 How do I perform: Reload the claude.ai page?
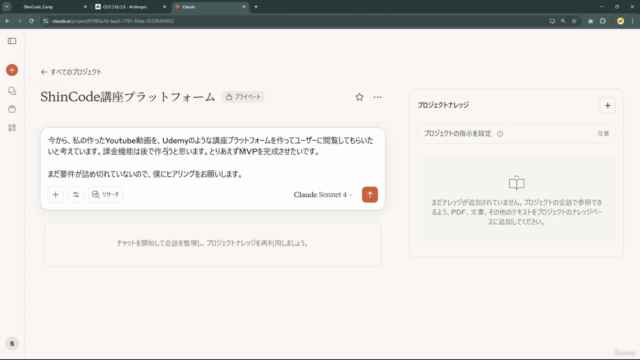point(31,21)
